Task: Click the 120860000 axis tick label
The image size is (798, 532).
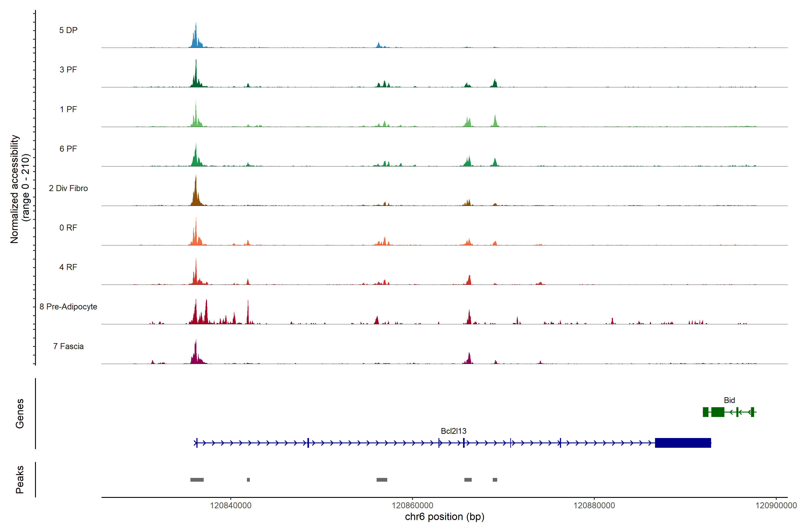Action: pyautogui.click(x=412, y=506)
